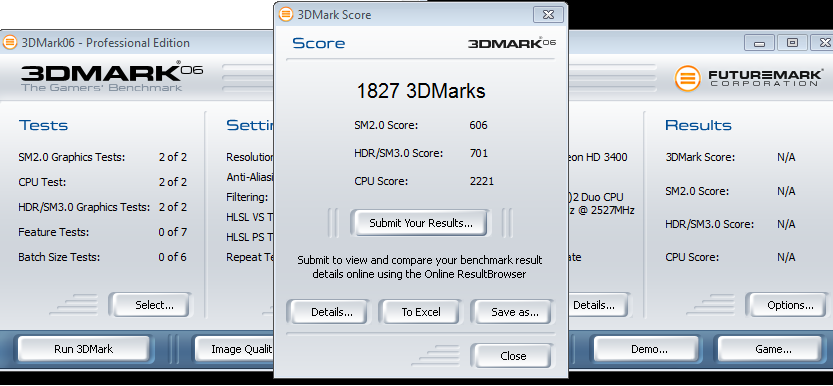Open the Results Options... button
The width and height of the screenshot is (833, 386).
point(790,305)
